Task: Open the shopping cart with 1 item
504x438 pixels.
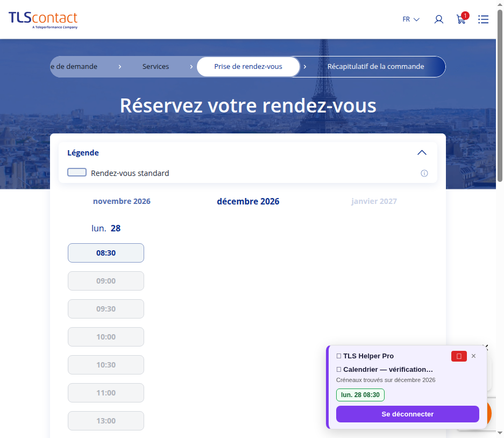Action: (463, 19)
